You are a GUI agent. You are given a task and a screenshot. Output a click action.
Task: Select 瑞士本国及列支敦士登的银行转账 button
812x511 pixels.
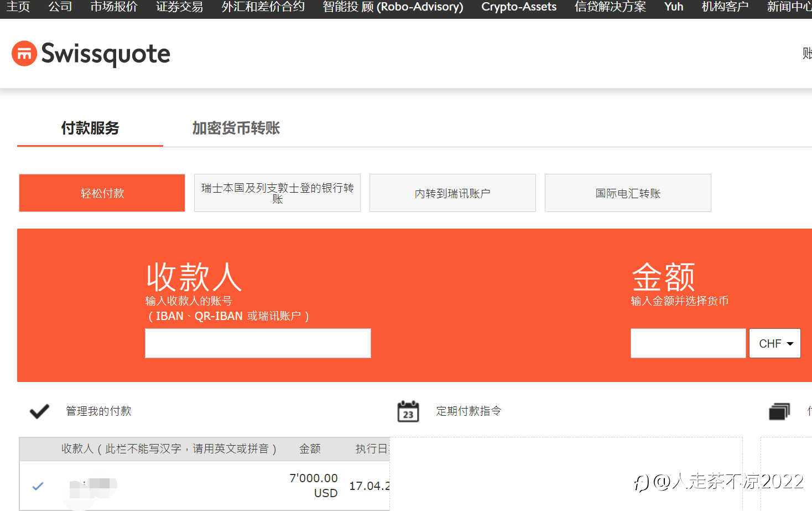point(277,193)
